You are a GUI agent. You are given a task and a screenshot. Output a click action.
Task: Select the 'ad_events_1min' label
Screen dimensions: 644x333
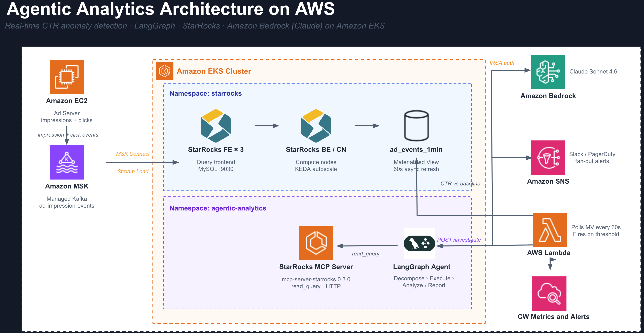coord(416,150)
